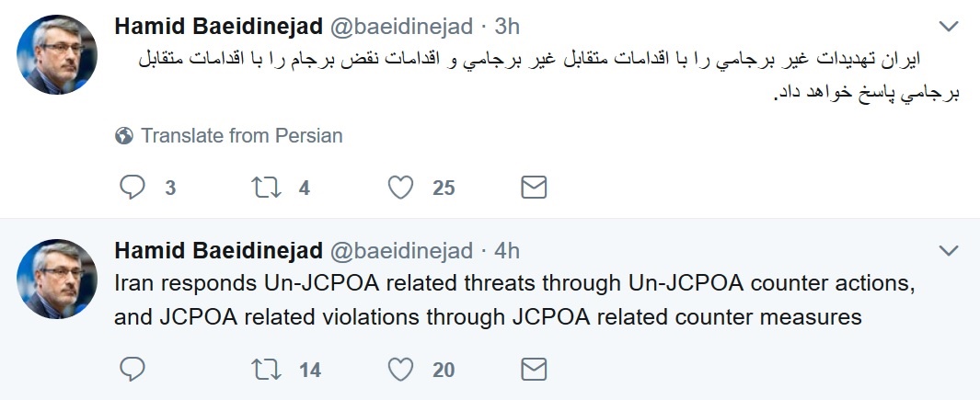Open @baeidinejad handle on second tweet
This screenshot has height=400, width=980.
[400, 251]
